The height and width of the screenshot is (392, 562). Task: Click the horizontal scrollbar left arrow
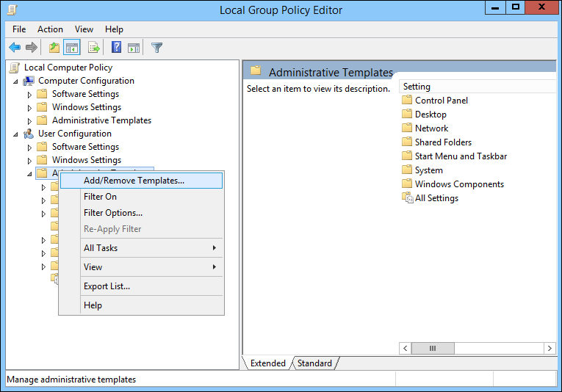(x=406, y=349)
